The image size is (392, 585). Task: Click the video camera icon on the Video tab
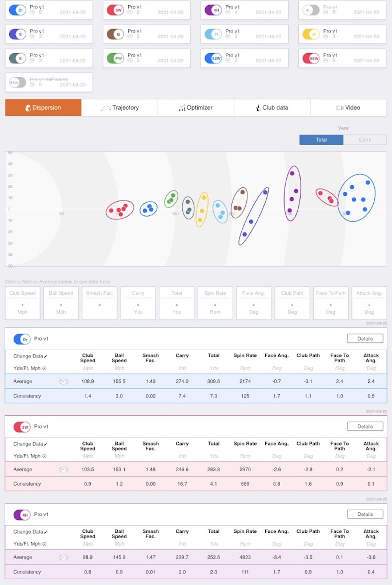click(x=339, y=107)
